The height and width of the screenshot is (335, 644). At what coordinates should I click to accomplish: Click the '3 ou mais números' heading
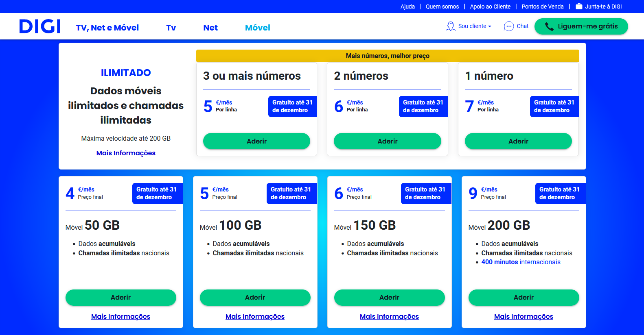click(x=252, y=76)
